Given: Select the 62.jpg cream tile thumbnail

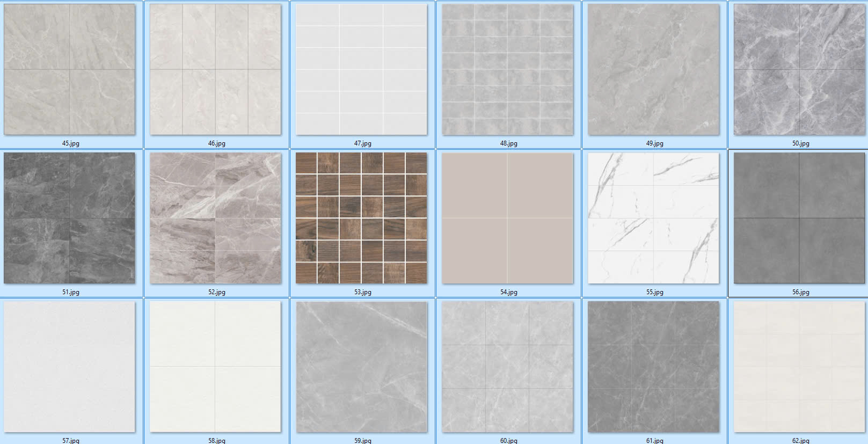Looking at the screenshot, I should pyautogui.click(x=800, y=367).
